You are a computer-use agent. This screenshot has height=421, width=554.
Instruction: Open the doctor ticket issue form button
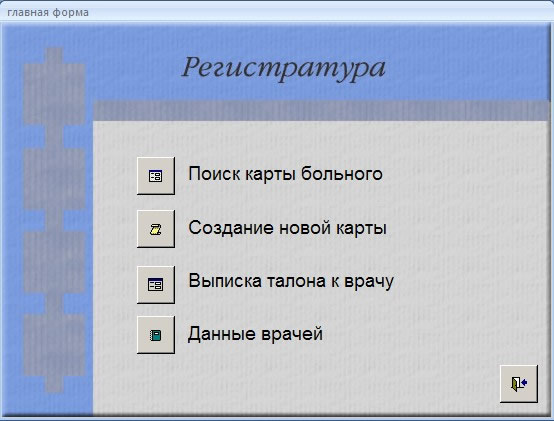click(156, 285)
